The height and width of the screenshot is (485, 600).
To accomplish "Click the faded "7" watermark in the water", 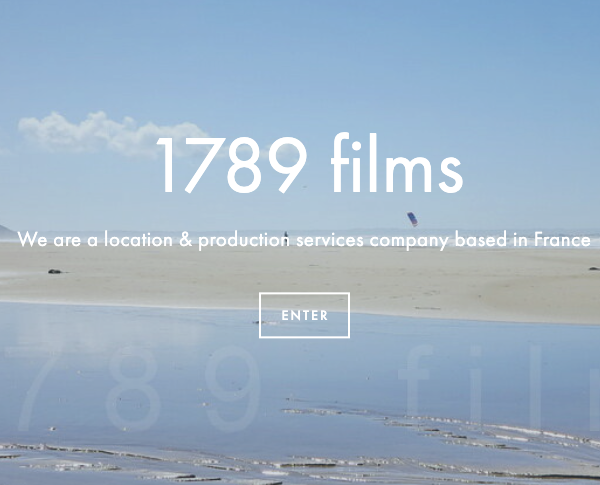I will click(34, 389).
